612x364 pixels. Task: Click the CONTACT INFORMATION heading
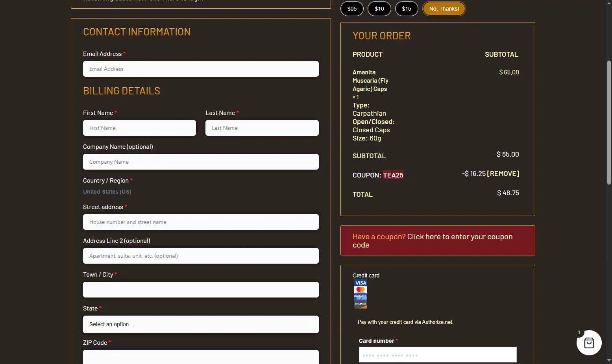coord(137,31)
